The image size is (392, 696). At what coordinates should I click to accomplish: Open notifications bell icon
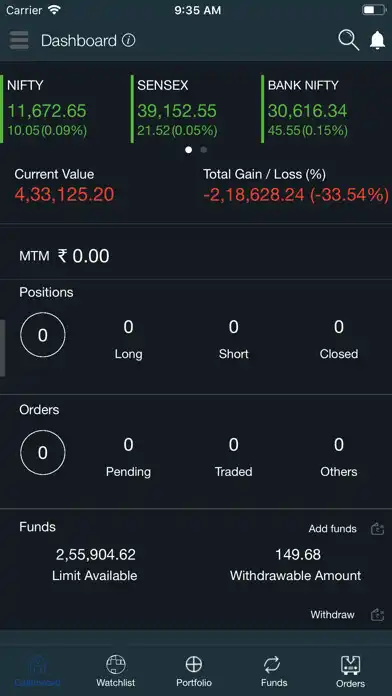377,40
